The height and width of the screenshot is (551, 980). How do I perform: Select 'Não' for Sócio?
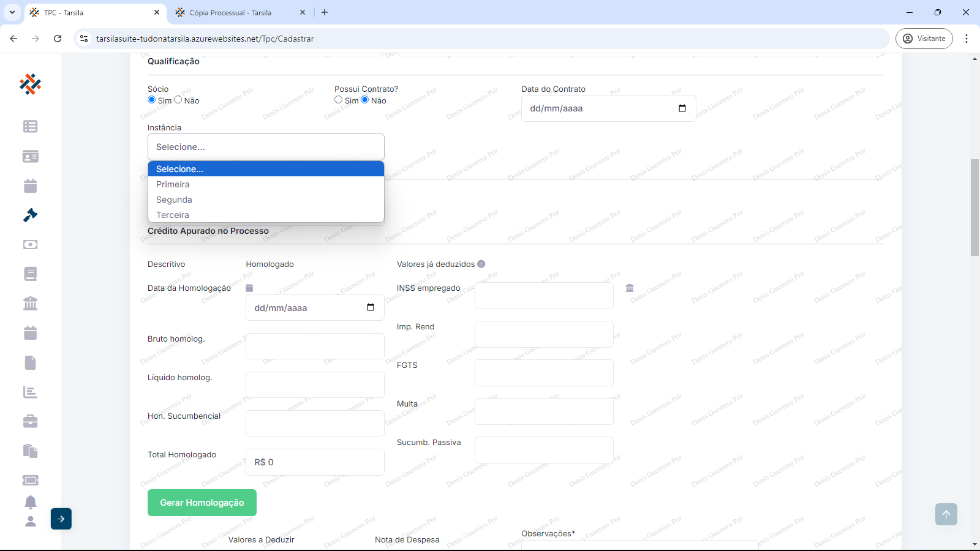point(178,100)
